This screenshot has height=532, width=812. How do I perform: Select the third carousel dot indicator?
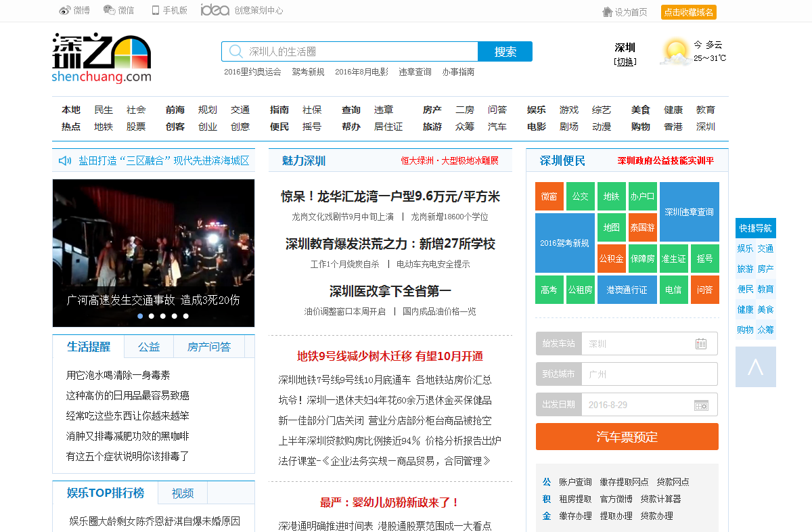(163, 315)
